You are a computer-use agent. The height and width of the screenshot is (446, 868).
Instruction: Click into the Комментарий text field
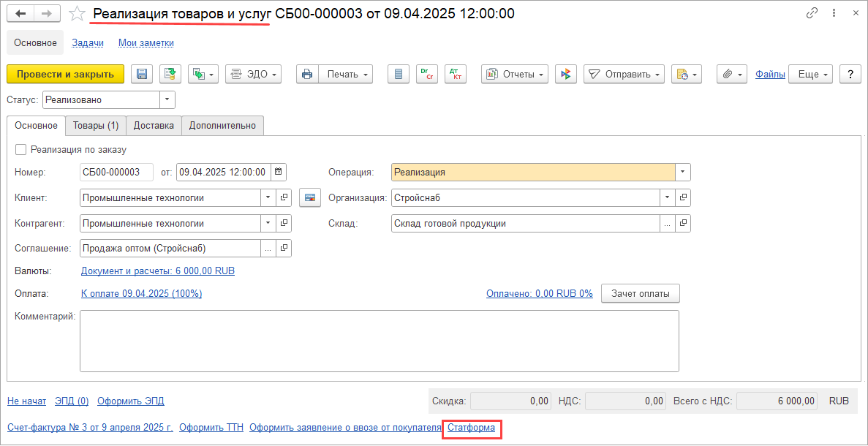click(x=380, y=341)
